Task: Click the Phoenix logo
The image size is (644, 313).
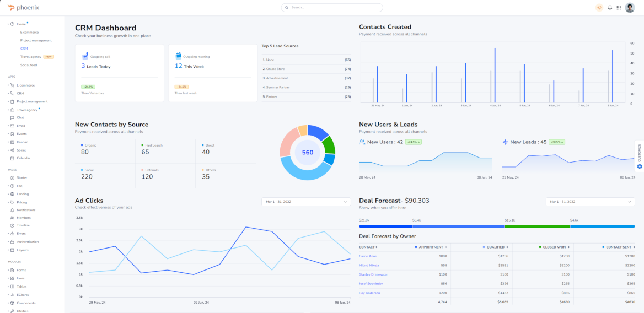Action: (23, 8)
